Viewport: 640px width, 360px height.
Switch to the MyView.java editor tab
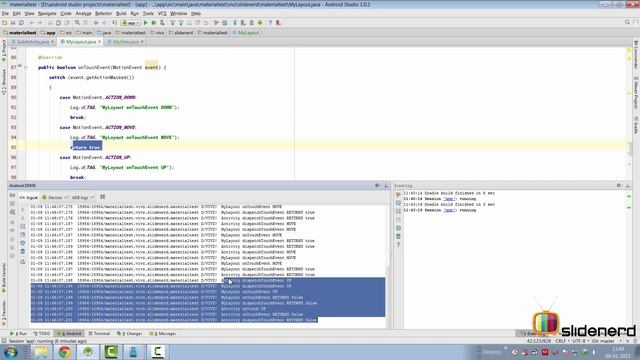(125, 42)
